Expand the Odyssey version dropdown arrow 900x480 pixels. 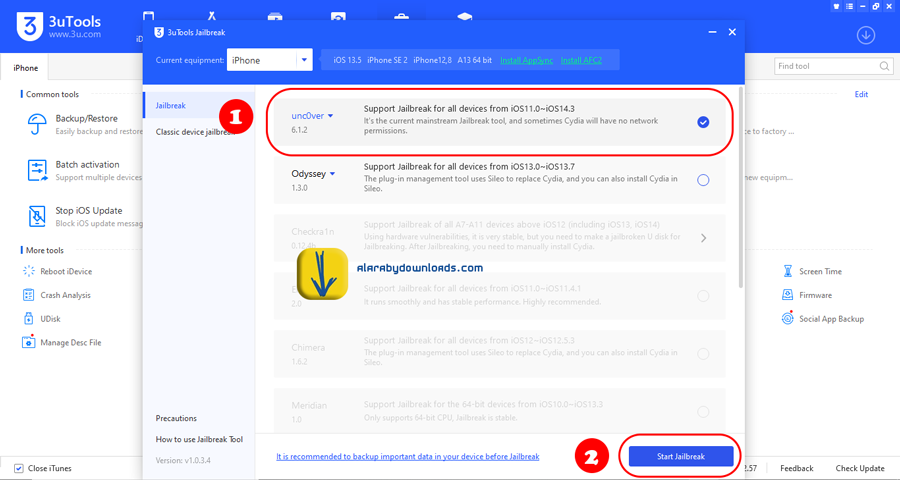[x=333, y=174]
